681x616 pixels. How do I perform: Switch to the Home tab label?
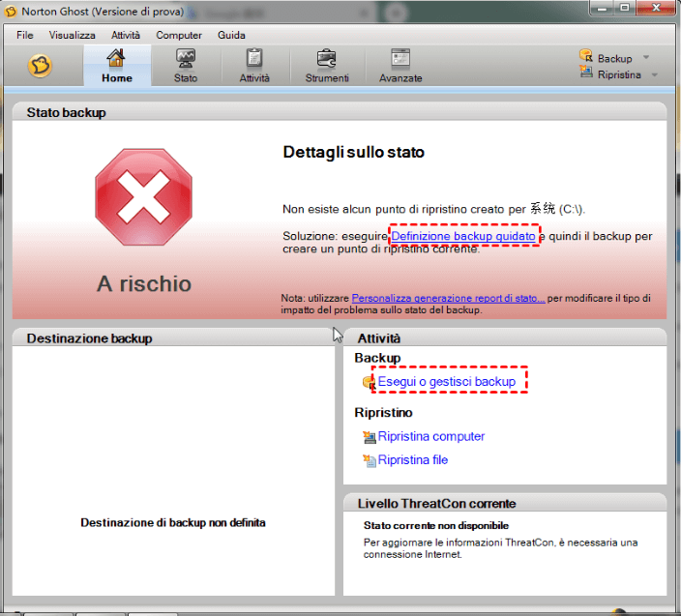pos(117,78)
